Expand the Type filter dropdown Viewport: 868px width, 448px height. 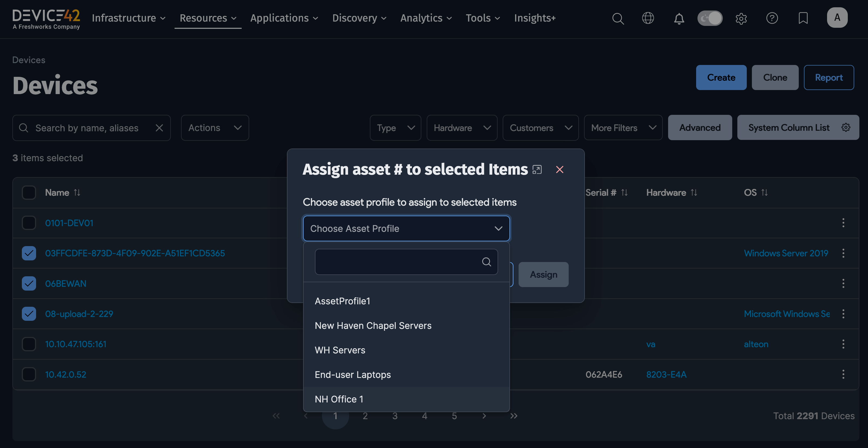point(395,128)
